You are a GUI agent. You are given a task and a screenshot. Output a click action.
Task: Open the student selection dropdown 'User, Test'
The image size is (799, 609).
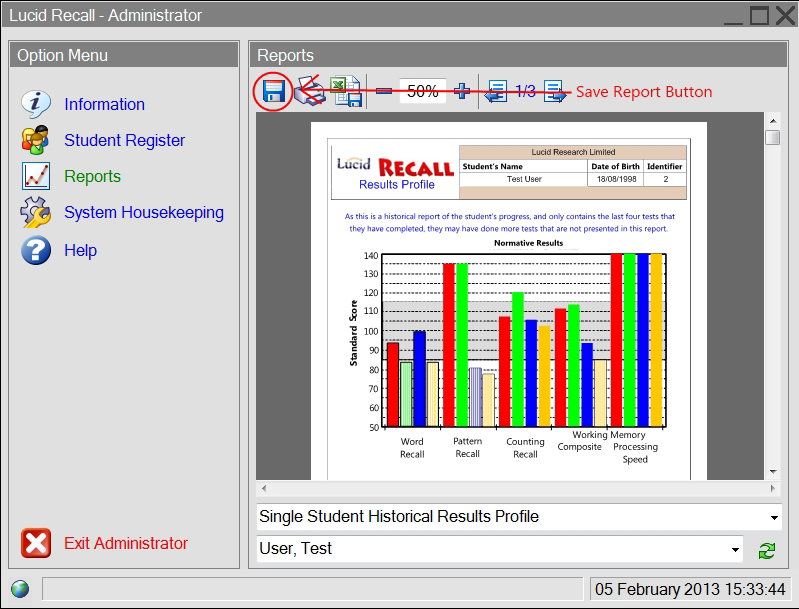499,549
